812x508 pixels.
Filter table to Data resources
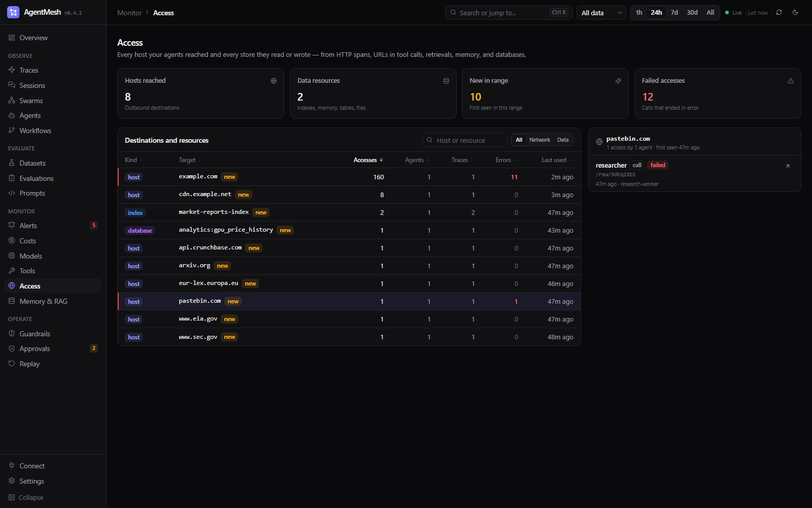(x=563, y=140)
